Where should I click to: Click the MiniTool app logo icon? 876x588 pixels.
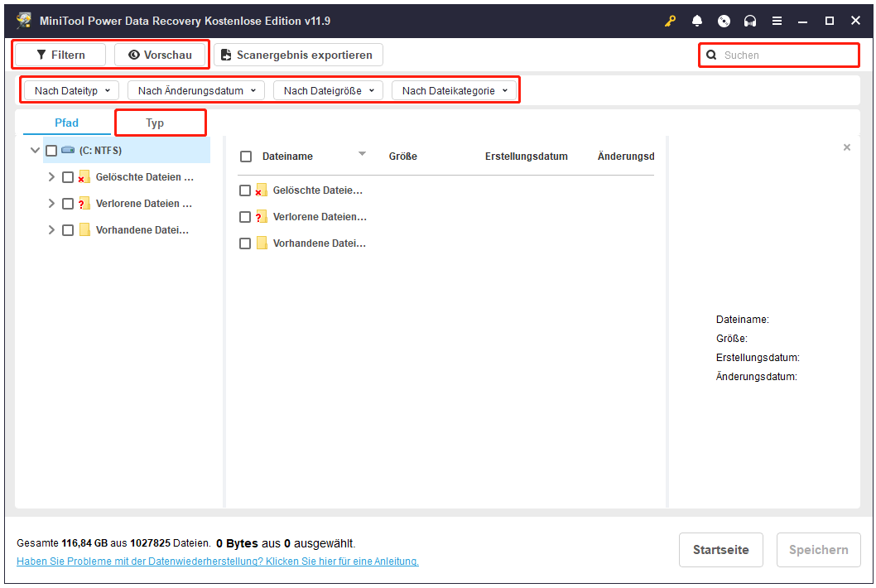point(24,21)
